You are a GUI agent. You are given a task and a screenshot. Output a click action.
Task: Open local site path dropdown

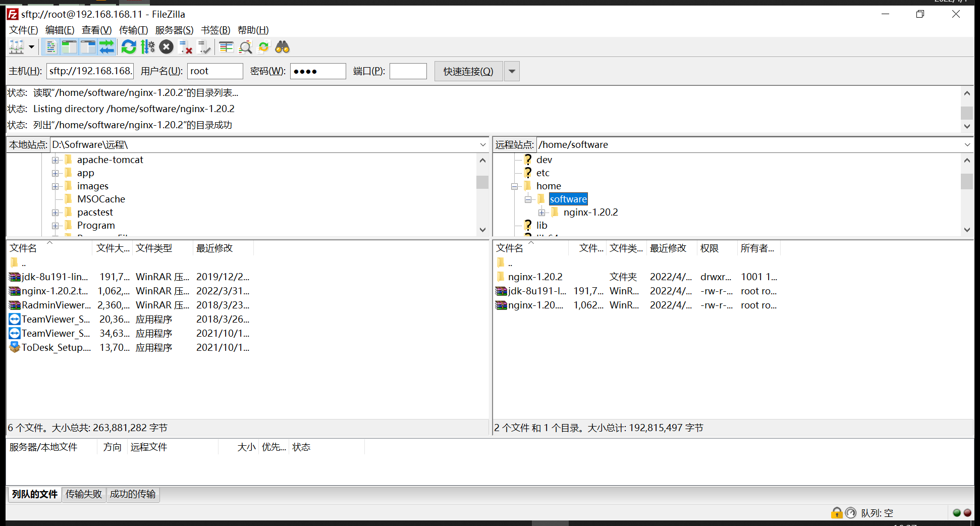tap(483, 145)
